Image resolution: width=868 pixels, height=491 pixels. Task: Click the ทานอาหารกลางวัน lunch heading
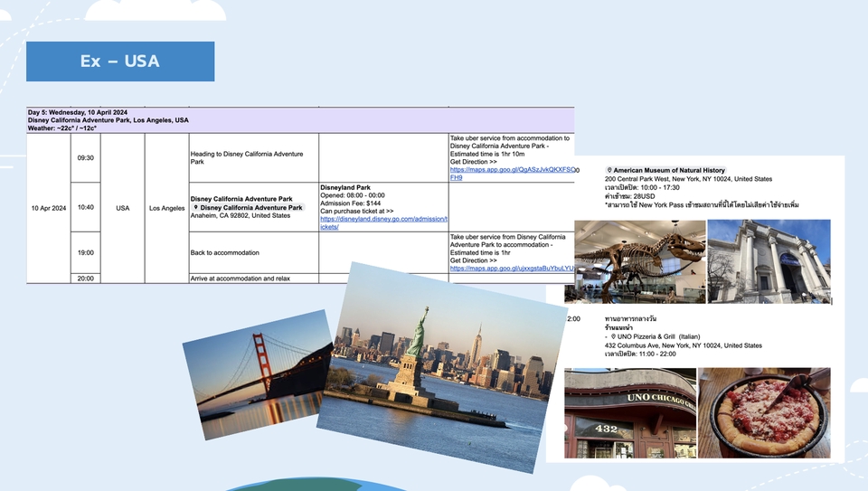630,319
